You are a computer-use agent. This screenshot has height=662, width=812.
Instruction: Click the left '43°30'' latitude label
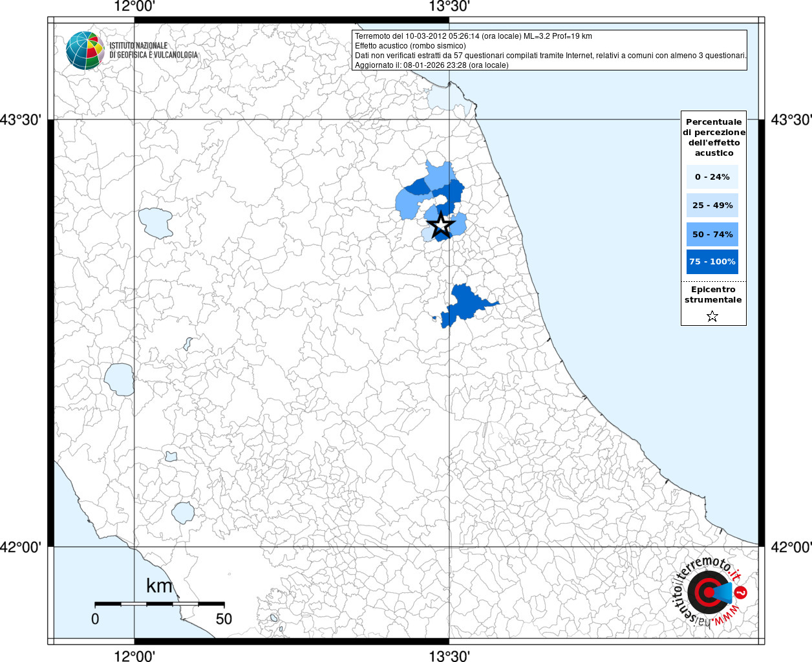[x=21, y=120]
